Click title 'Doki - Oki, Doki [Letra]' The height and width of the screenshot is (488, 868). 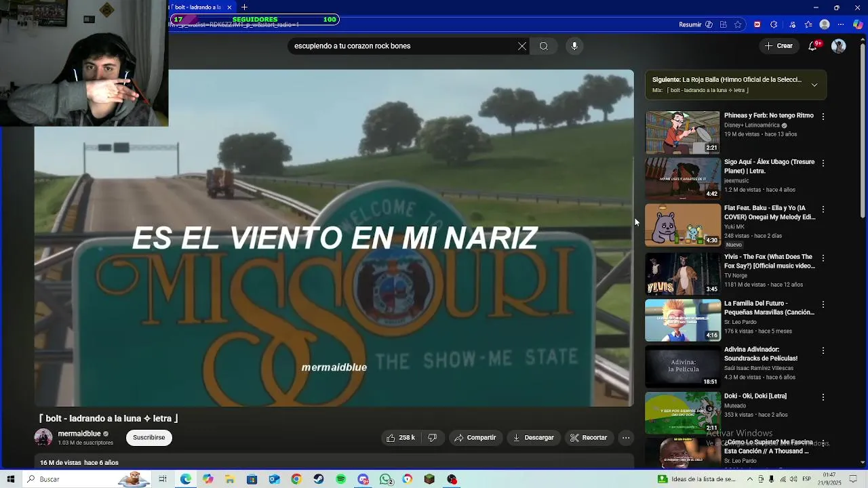coord(755,396)
